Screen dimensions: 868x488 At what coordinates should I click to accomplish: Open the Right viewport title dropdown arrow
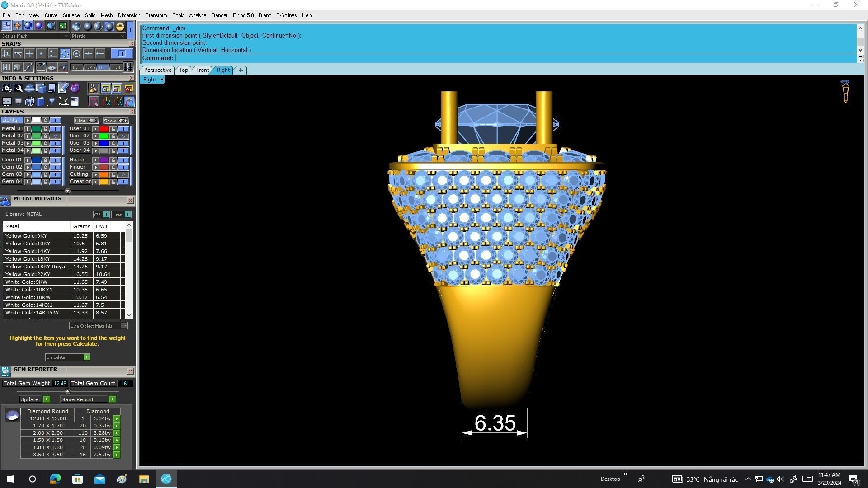(162, 80)
